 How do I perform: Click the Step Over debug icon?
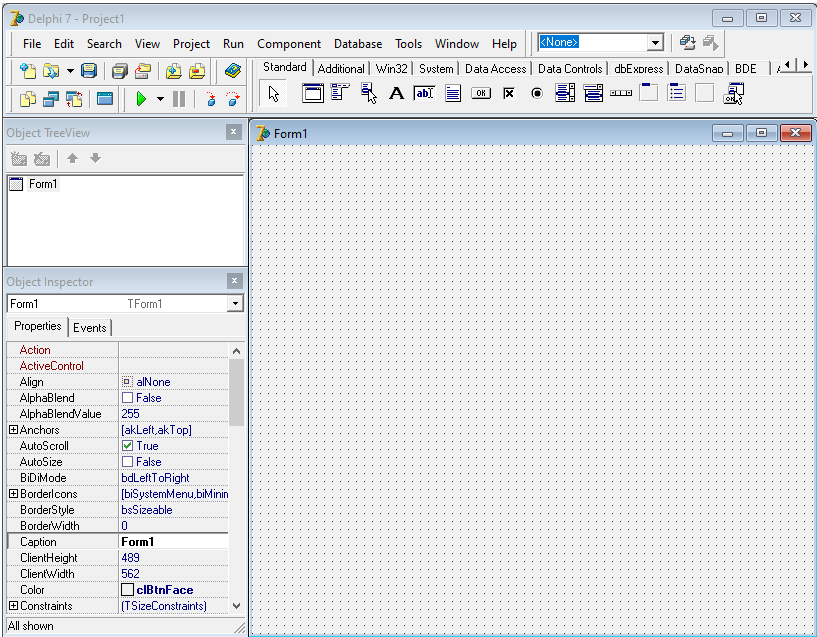[233, 98]
